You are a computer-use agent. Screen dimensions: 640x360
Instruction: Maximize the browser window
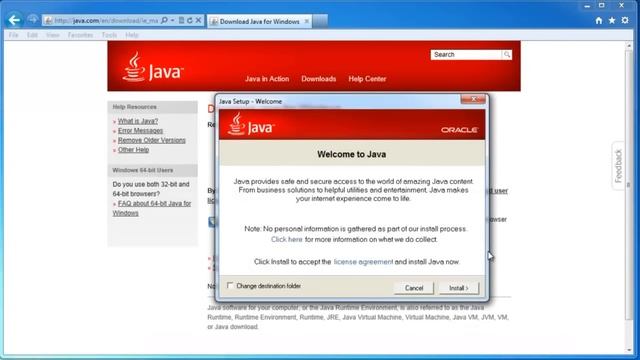pos(602,6)
